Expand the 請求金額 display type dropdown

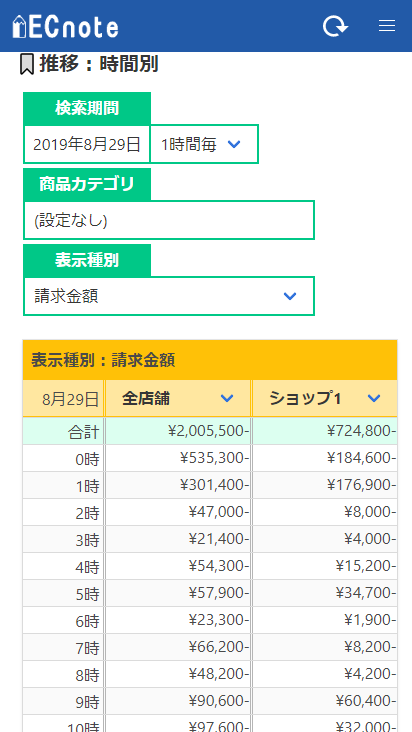pos(169,296)
